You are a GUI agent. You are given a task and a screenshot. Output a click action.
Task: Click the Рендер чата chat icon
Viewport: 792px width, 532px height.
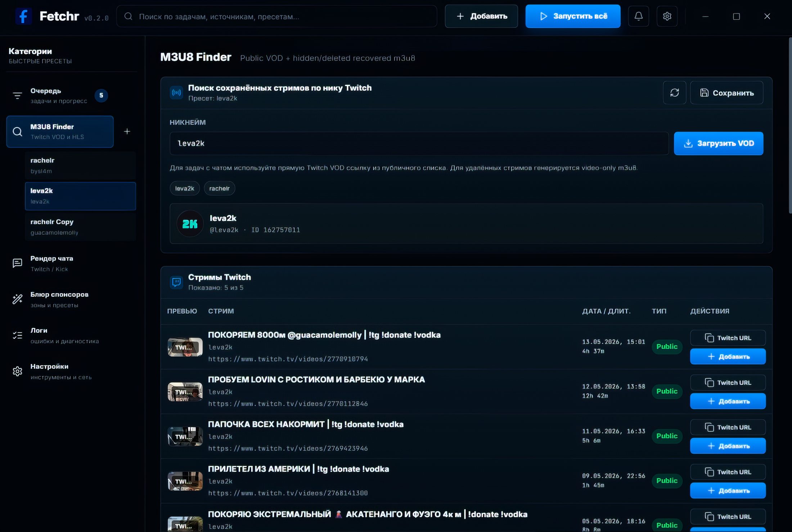click(17, 263)
